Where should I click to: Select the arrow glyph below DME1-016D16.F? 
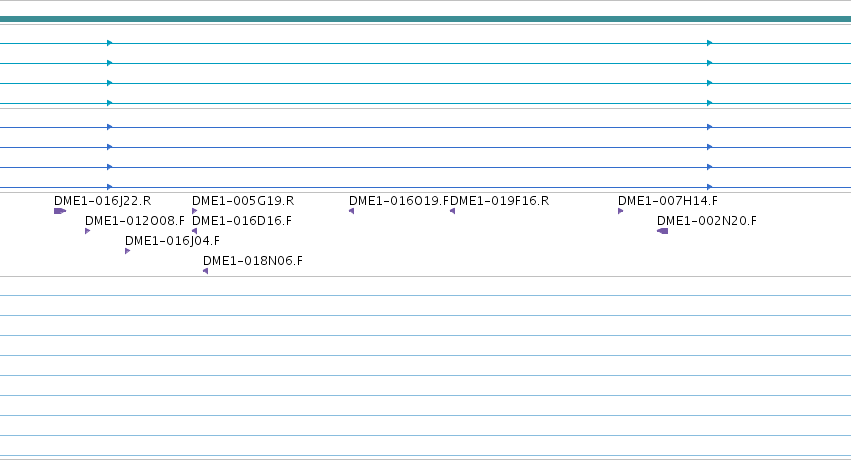[x=194, y=231]
